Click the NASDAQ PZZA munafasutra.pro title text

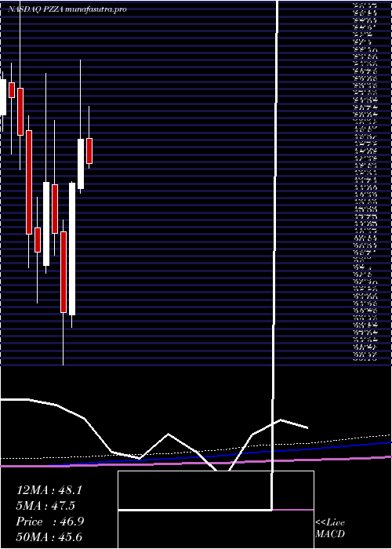pyautogui.click(x=67, y=9)
